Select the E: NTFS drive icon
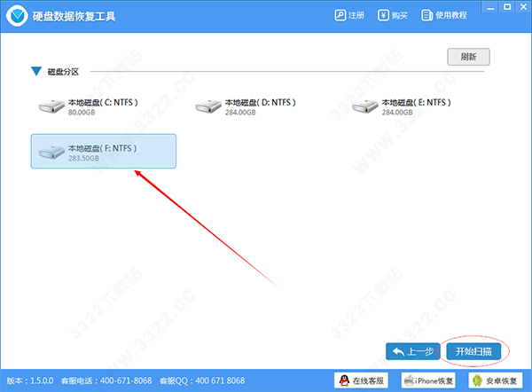532x392 pixels. coord(364,106)
